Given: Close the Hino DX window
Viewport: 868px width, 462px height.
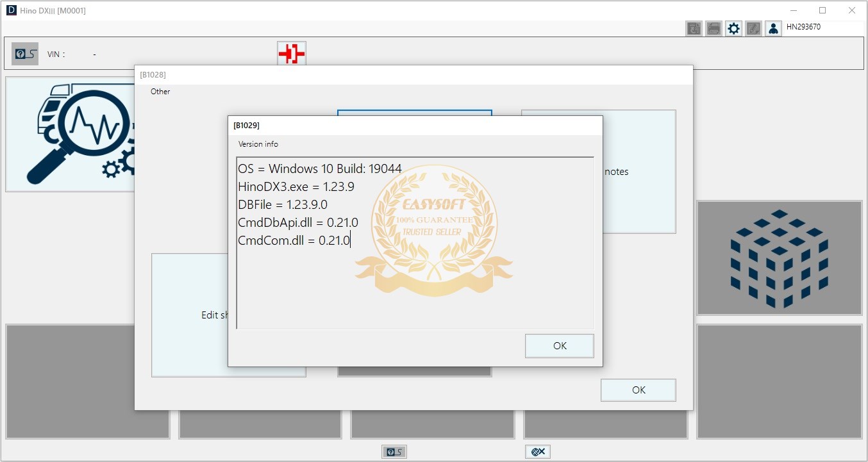Looking at the screenshot, I should click(852, 10).
